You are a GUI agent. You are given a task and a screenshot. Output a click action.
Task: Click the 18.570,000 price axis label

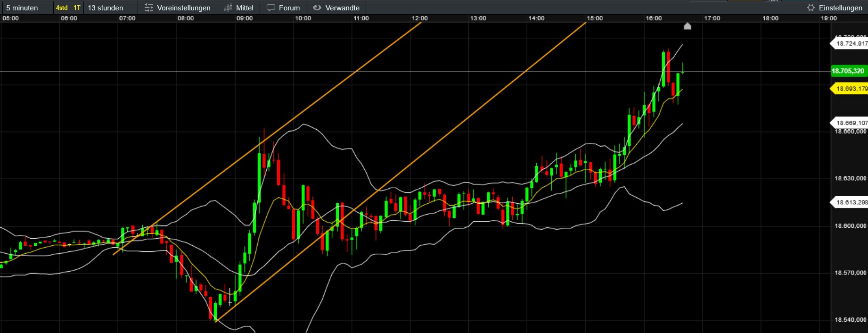pyautogui.click(x=851, y=273)
